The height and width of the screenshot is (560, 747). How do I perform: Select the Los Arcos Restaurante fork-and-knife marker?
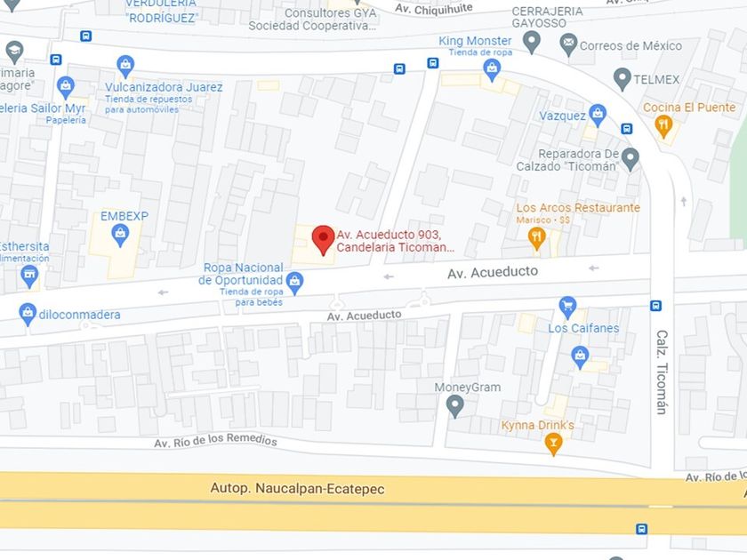537,238
